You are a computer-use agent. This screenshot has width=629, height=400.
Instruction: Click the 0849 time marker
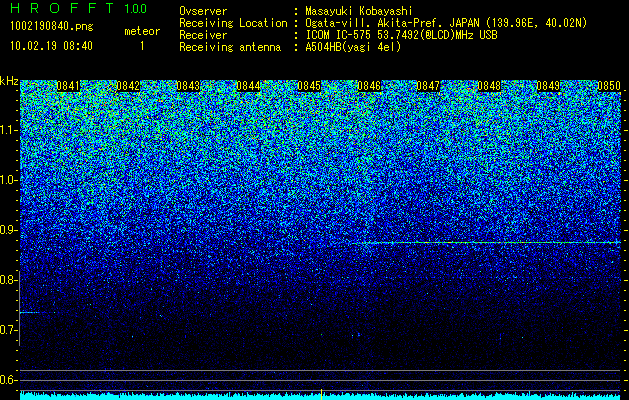[x=548, y=86]
